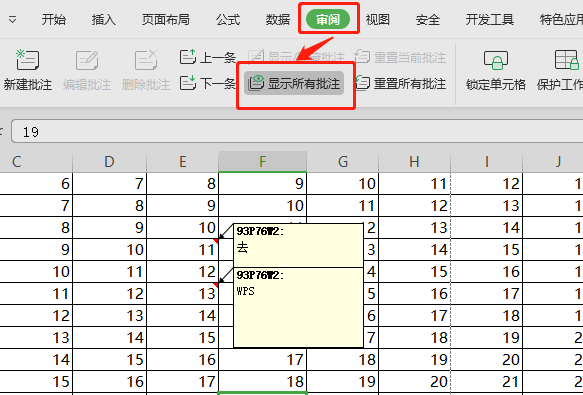The width and height of the screenshot is (583, 395).
Task: Click cell in column F containing 17
Action: coord(262,360)
